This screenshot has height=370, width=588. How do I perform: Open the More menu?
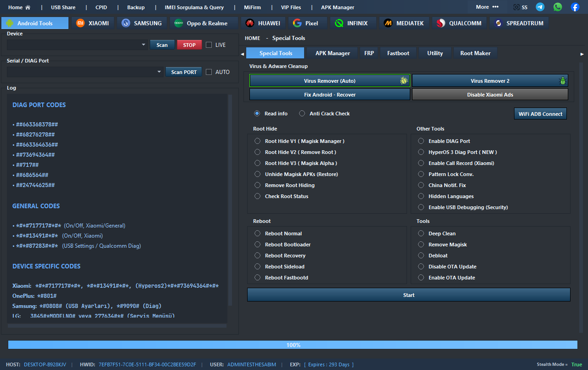487,7
